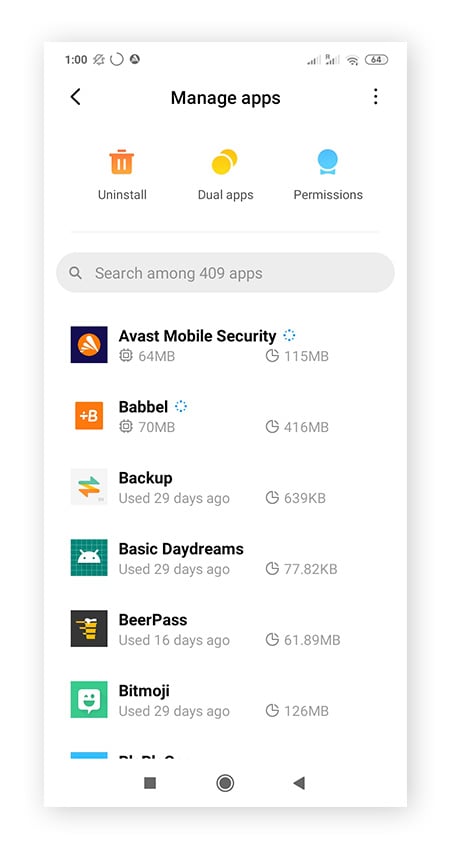Tap the orange Uninstall trash icon

click(x=121, y=162)
